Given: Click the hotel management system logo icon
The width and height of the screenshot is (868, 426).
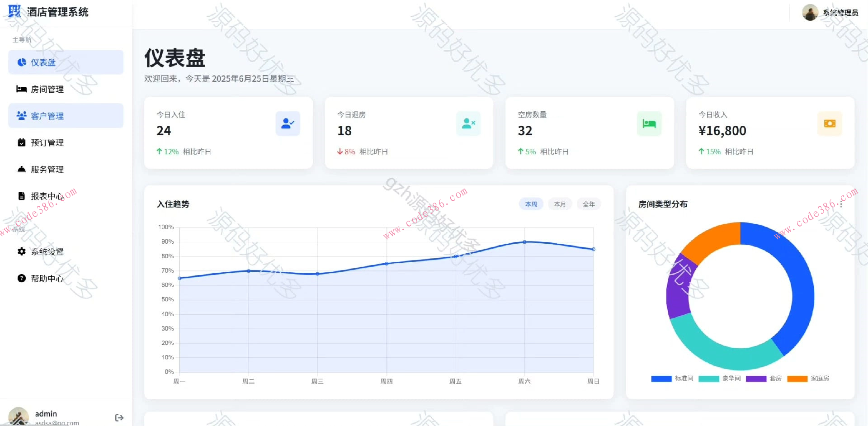Looking at the screenshot, I should [x=14, y=11].
